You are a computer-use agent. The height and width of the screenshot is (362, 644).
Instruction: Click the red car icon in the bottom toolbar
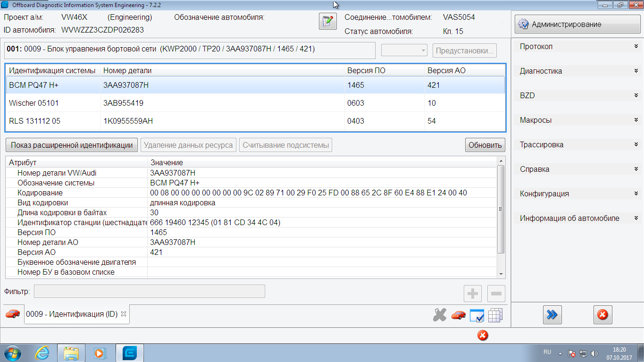tap(458, 315)
